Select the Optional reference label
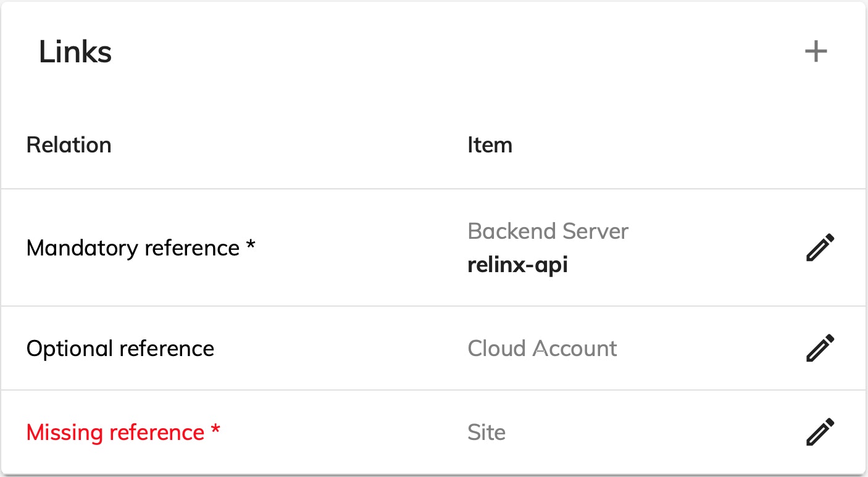 [x=120, y=349]
